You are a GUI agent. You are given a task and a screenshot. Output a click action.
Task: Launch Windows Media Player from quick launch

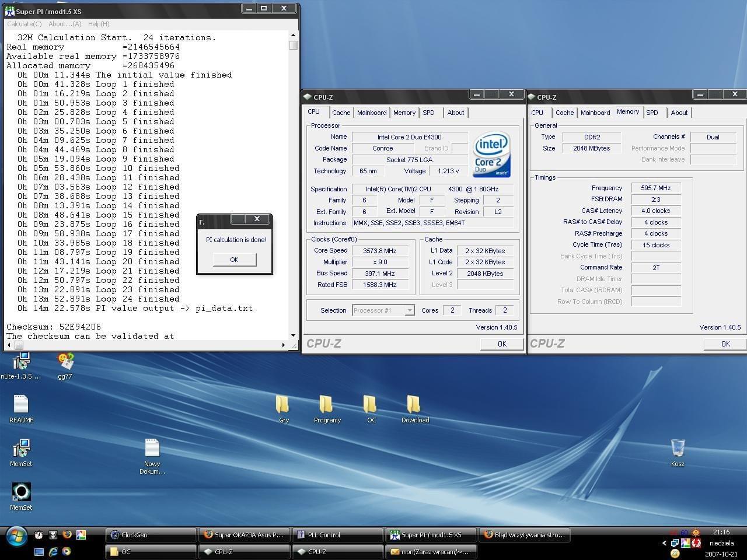tap(67, 551)
